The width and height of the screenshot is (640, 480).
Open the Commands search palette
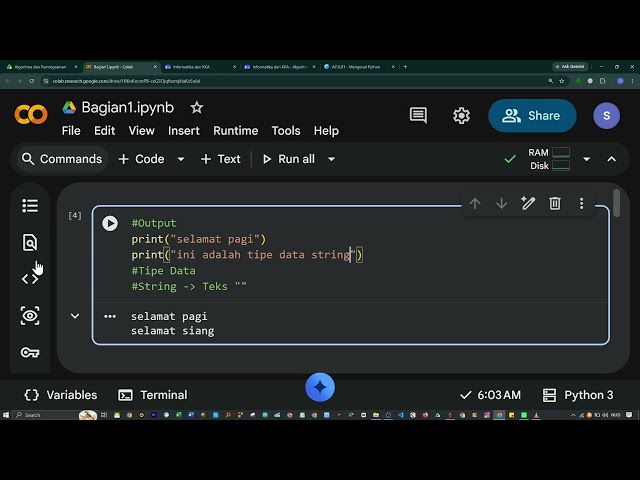[62, 159]
